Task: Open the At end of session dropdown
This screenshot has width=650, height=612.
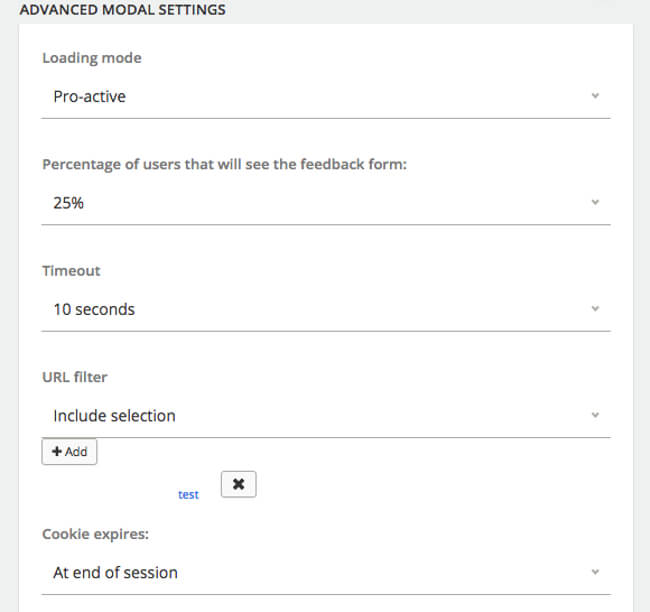Action: coord(320,573)
